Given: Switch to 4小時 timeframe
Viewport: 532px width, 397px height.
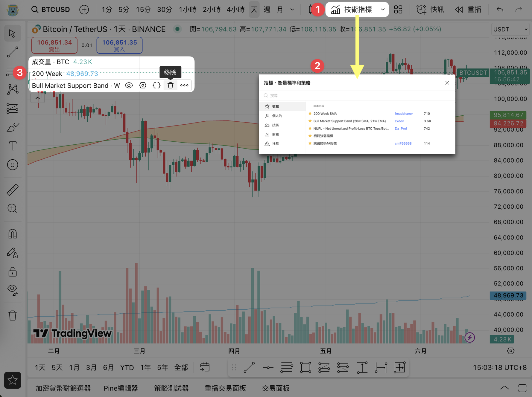Looking at the screenshot, I should (x=235, y=10).
